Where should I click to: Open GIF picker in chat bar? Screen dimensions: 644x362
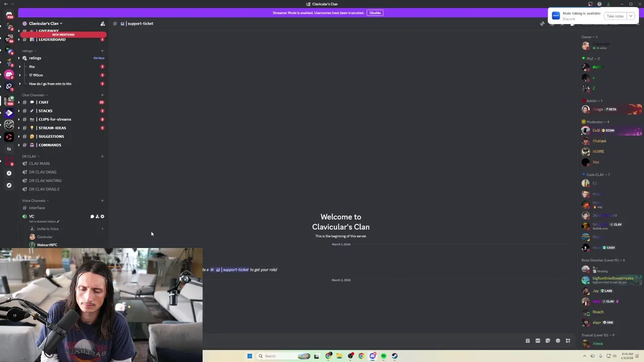tap(538, 341)
